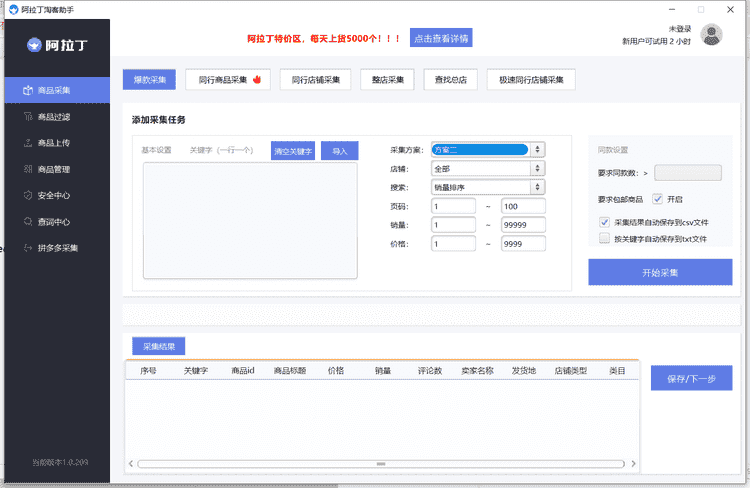The height and width of the screenshot is (488, 750).
Task: Go to 安全中心 section
Action: (x=57, y=195)
